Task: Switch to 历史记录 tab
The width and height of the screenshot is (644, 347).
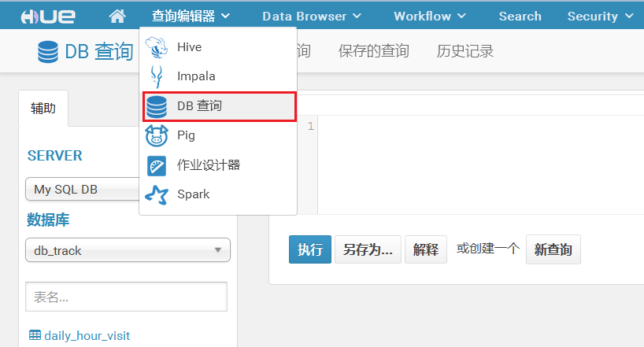Action: (465, 51)
